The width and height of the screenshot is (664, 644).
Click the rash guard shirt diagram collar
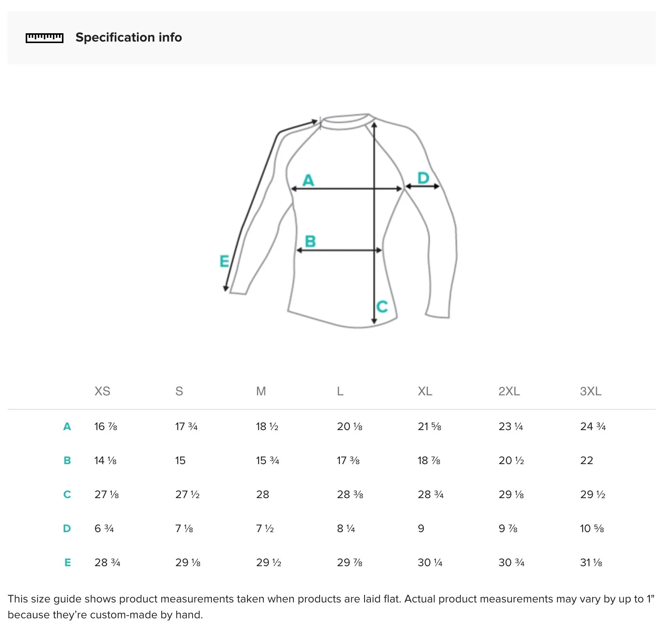click(x=347, y=121)
